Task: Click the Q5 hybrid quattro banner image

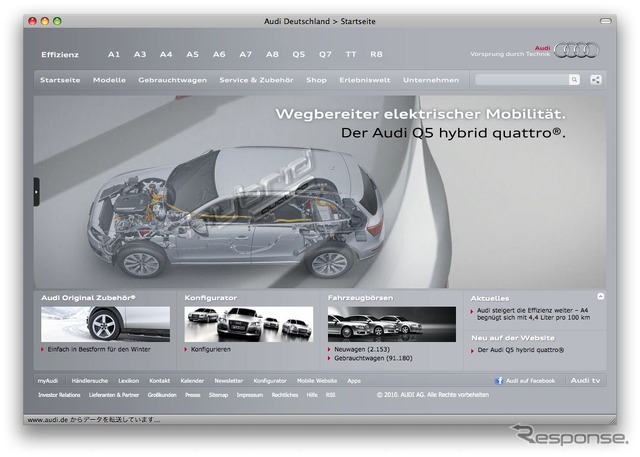Action: coord(320,192)
